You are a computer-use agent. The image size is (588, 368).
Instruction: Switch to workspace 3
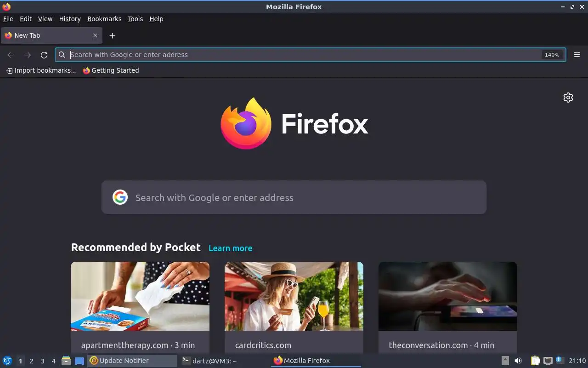pos(42,361)
